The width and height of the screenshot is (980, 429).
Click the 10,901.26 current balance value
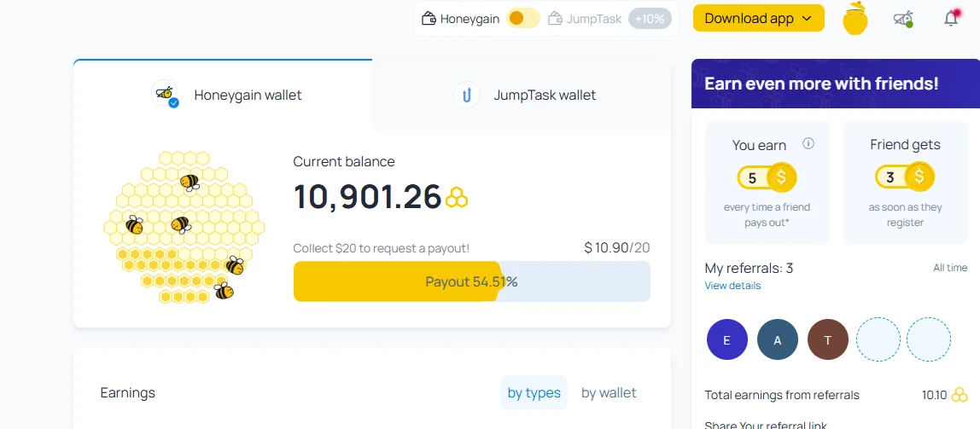[367, 197]
